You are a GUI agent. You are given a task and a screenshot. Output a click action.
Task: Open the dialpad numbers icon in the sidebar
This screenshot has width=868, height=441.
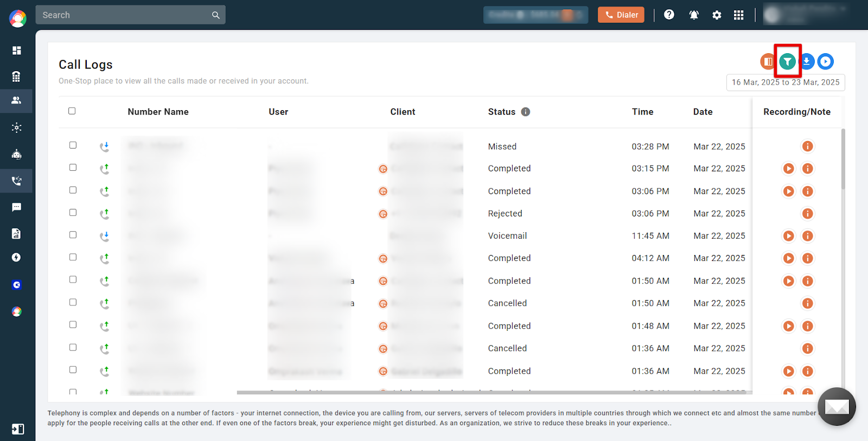16,76
